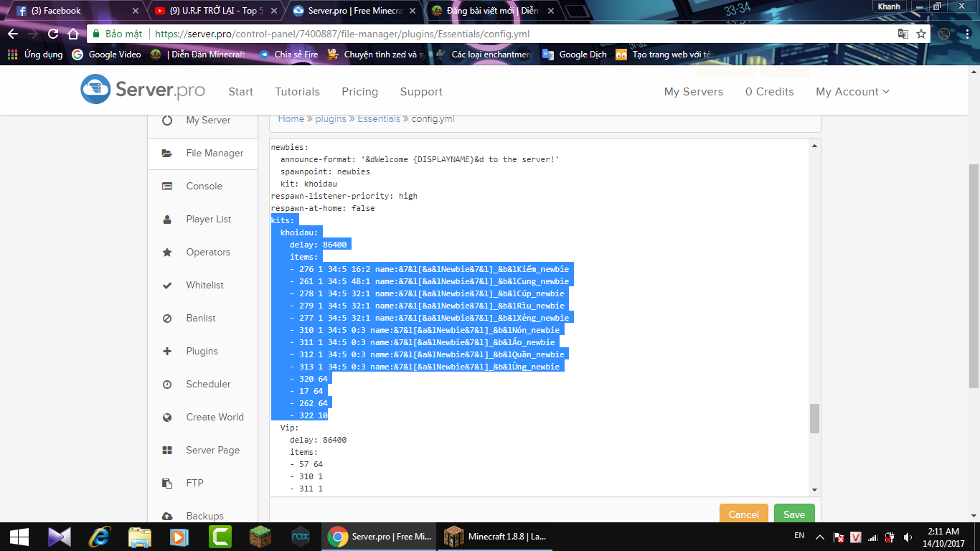Open the Tutorials navigation item

[298, 92]
